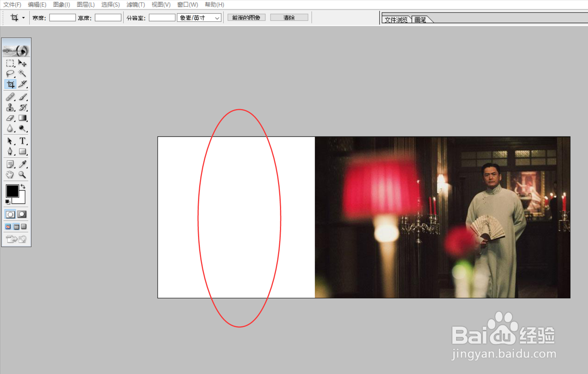Select the Magic Wand tool
The height and width of the screenshot is (374, 588).
22,74
